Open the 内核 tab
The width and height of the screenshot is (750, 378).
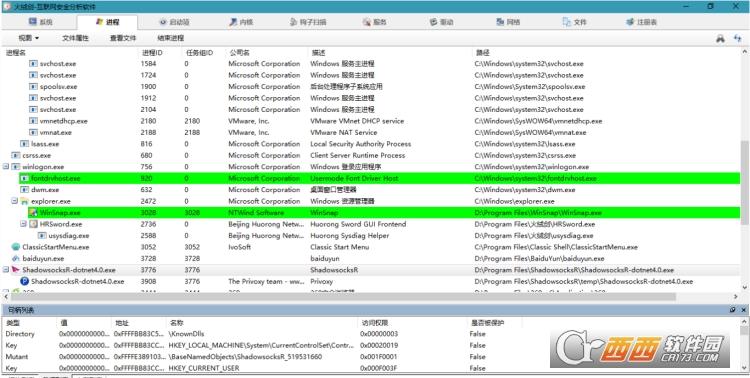[241, 22]
